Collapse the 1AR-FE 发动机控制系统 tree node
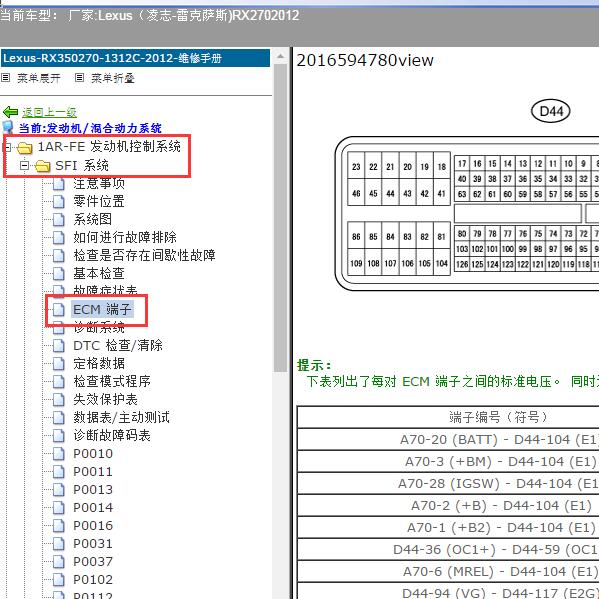 point(8,147)
